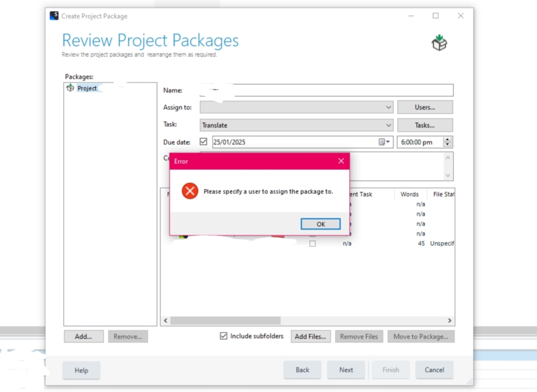
Task: Click Add... under Packages list
Action: click(83, 336)
